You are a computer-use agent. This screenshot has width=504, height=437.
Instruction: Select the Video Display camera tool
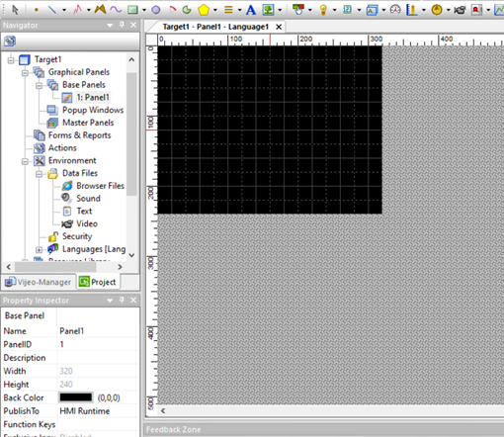click(x=460, y=10)
